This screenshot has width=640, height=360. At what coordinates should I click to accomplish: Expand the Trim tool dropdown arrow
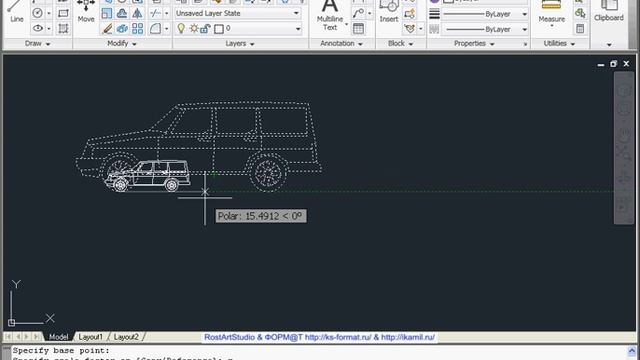click(x=166, y=13)
